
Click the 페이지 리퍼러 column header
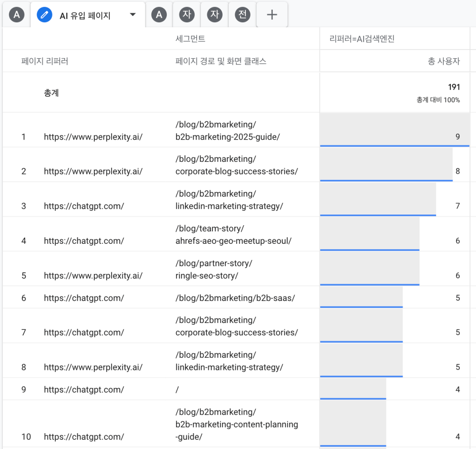[45, 61]
